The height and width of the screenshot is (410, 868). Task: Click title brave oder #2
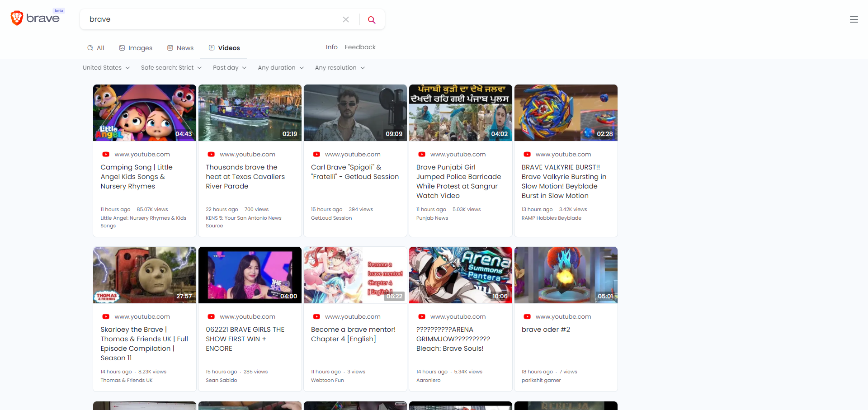(x=546, y=330)
